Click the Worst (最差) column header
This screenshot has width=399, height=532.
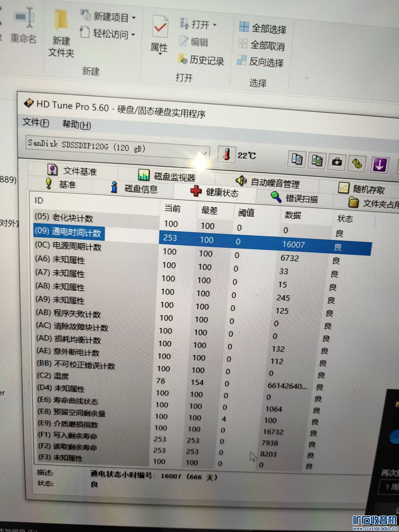pos(209,211)
